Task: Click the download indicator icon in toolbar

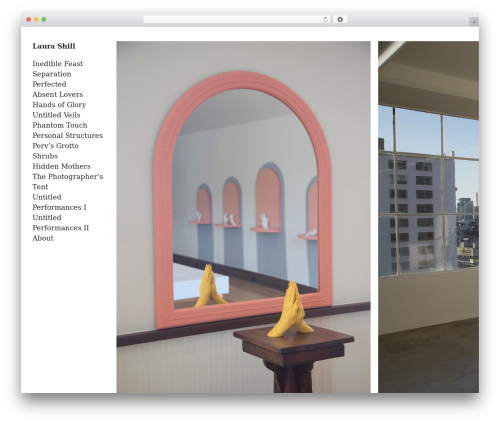Action: (340, 20)
